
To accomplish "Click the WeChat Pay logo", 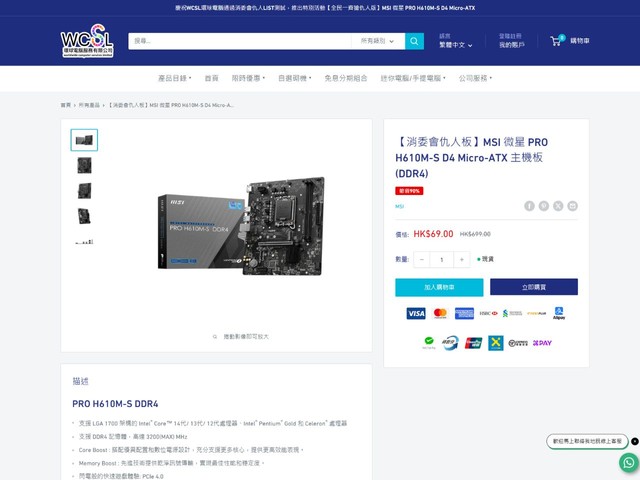I will (x=429, y=343).
